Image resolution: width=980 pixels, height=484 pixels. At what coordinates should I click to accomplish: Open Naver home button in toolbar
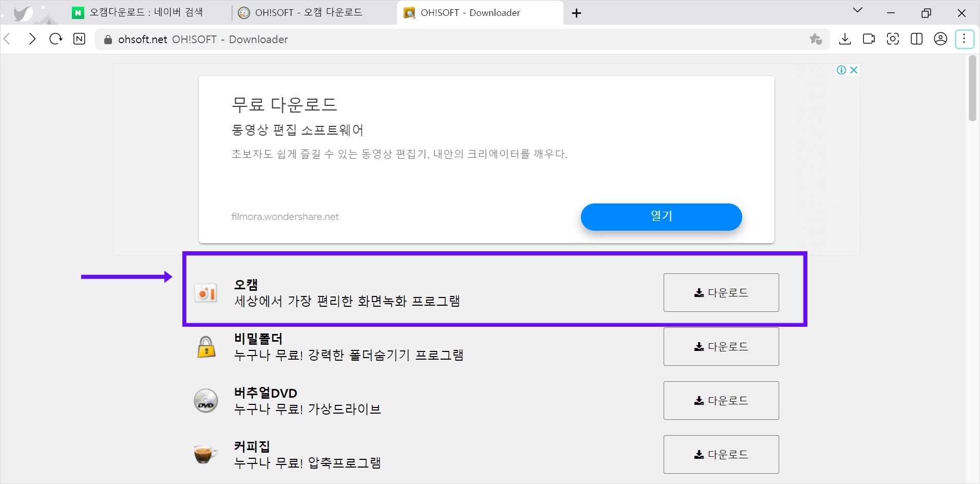point(80,39)
